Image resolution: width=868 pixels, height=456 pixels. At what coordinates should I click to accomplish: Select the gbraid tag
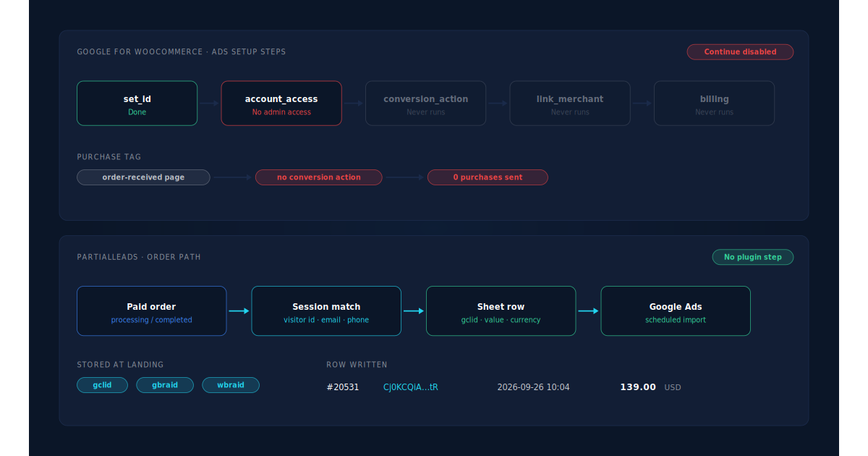165,385
